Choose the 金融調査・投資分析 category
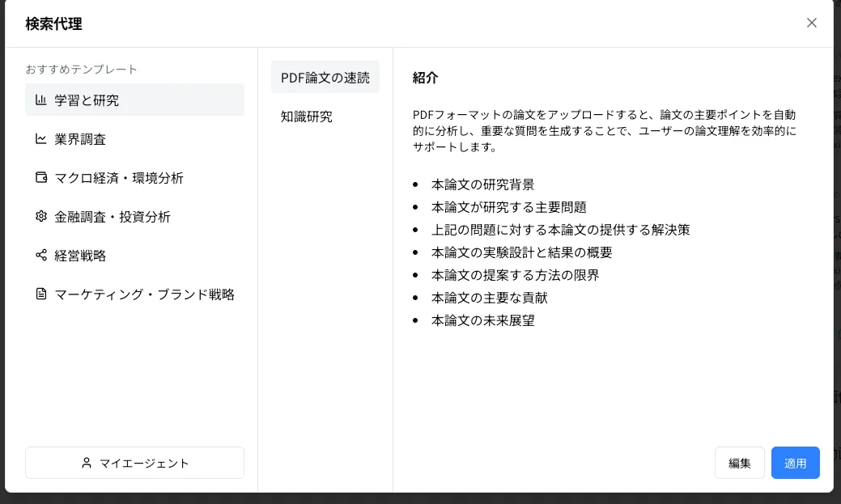Image resolution: width=841 pixels, height=504 pixels. pyautogui.click(x=134, y=216)
